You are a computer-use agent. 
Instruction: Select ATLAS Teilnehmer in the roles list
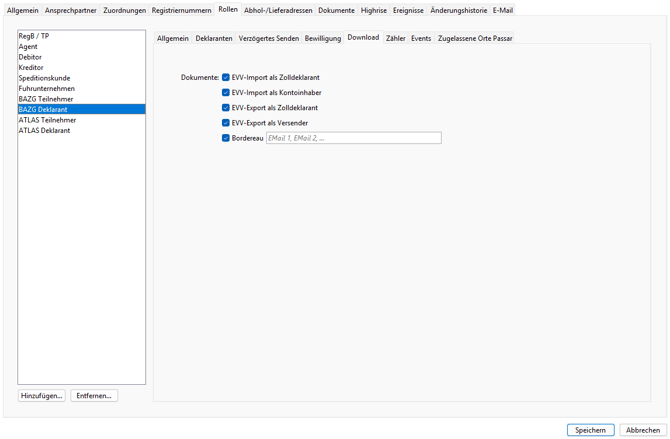point(47,120)
